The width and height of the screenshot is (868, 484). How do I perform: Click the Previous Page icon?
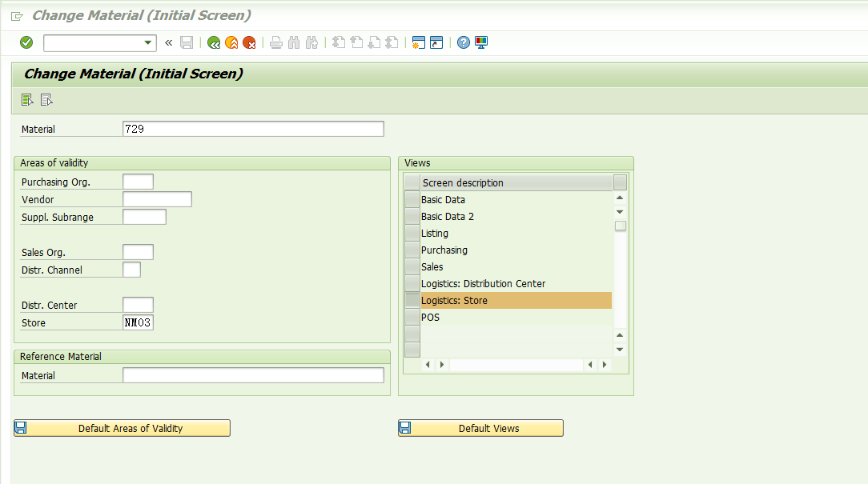356,42
